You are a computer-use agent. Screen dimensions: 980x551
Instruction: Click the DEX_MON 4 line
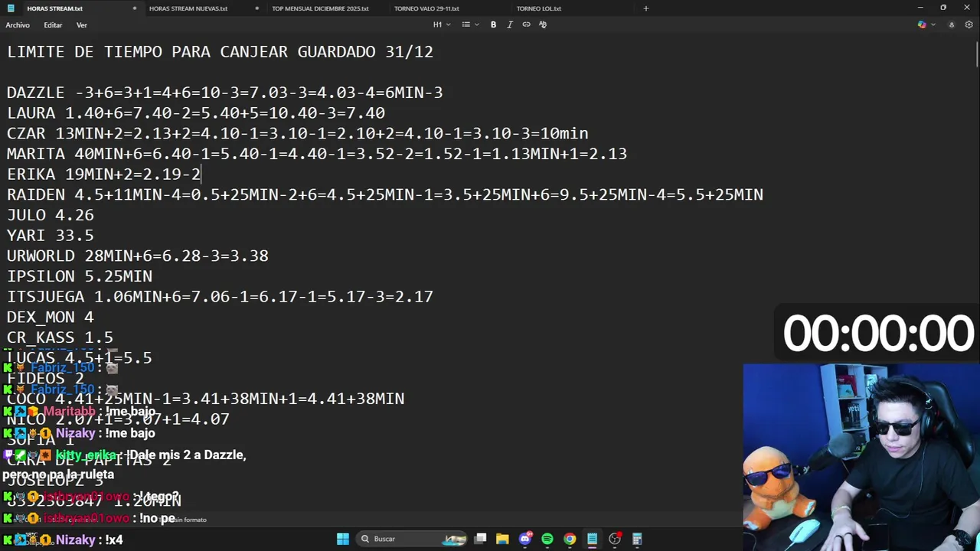51,317
